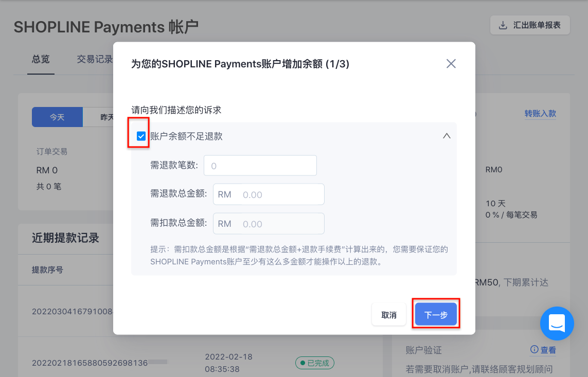Click the 提款序号 column header
Viewport: 588px width, 377px height.
[47, 270]
